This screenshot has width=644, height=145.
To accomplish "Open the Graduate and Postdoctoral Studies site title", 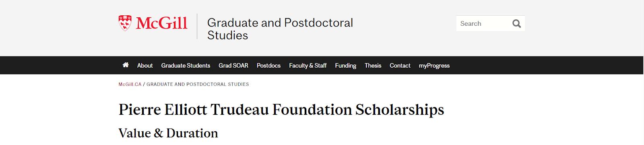I will [280, 29].
